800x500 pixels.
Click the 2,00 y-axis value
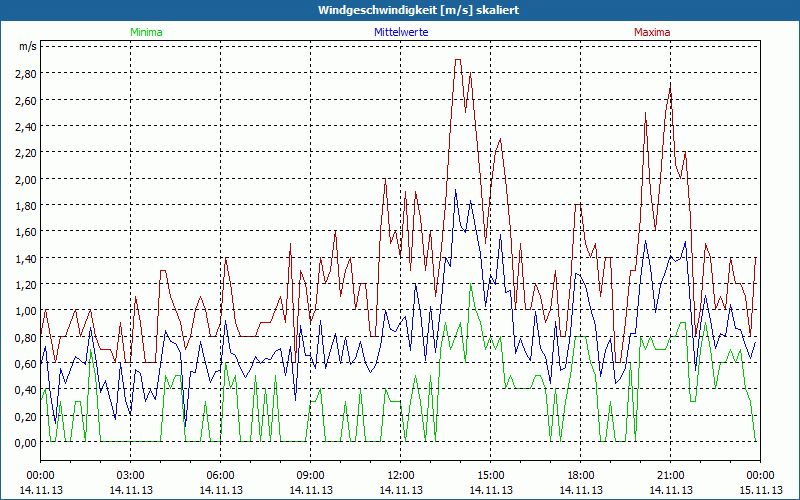26,179
